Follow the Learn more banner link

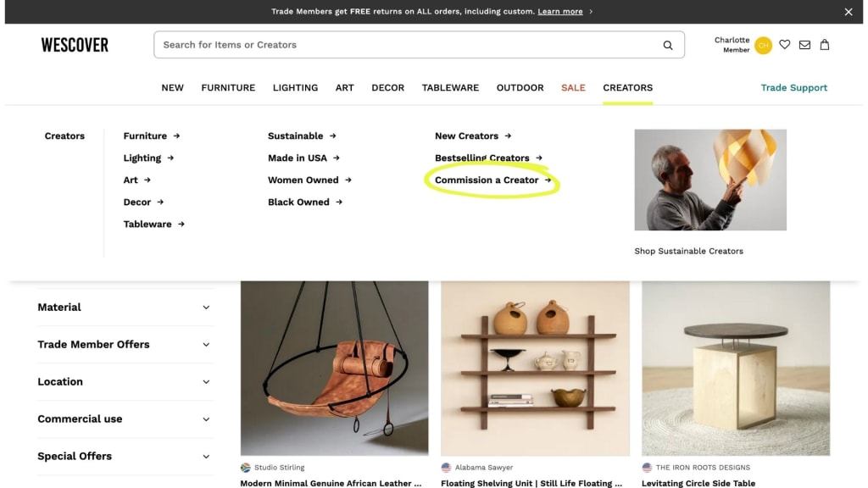pyautogui.click(x=559, y=12)
